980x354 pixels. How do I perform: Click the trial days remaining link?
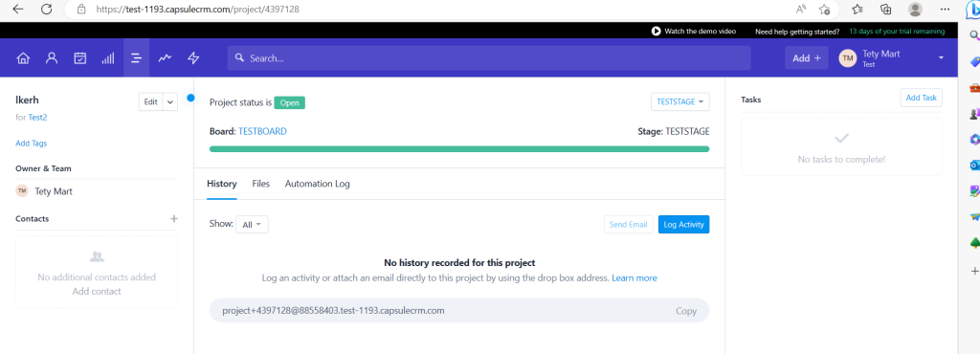coord(897,32)
